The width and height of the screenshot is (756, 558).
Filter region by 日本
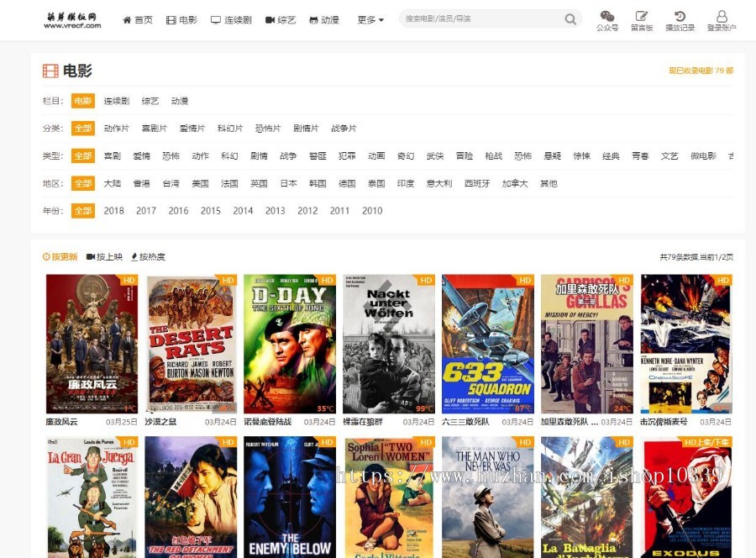tap(288, 183)
